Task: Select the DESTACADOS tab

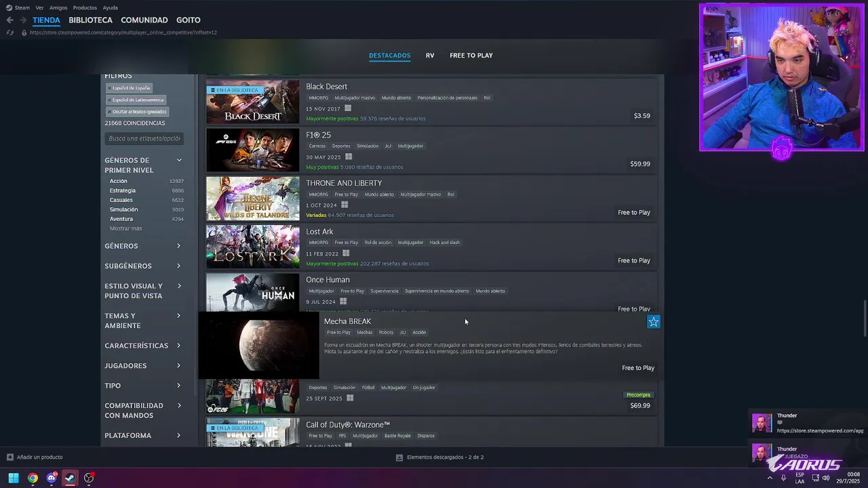Action: click(389, 56)
